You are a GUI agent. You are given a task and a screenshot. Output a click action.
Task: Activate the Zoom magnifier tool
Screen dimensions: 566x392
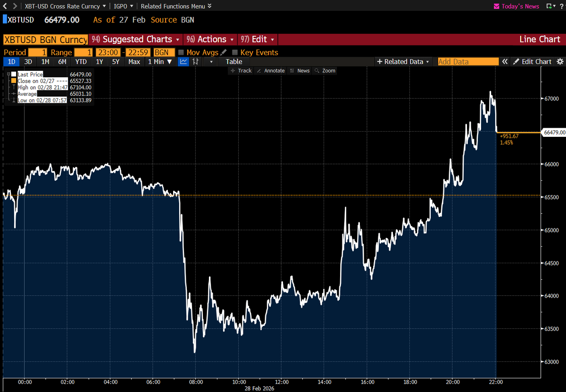point(325,70)
